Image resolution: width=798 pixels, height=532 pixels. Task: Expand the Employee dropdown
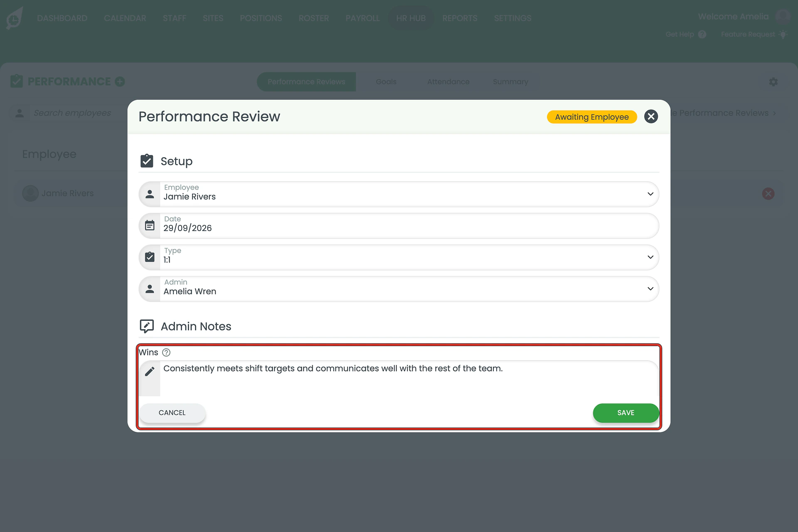tap(650, 194)
